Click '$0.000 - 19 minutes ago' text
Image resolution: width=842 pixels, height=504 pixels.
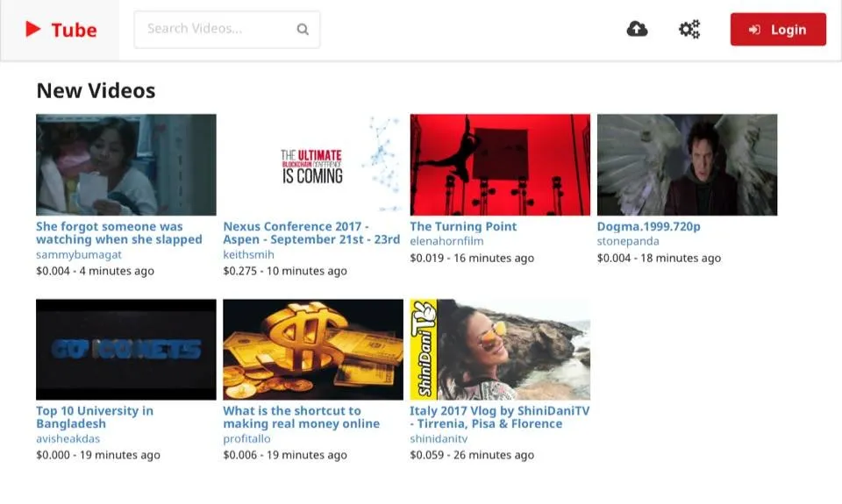point(98,455)
